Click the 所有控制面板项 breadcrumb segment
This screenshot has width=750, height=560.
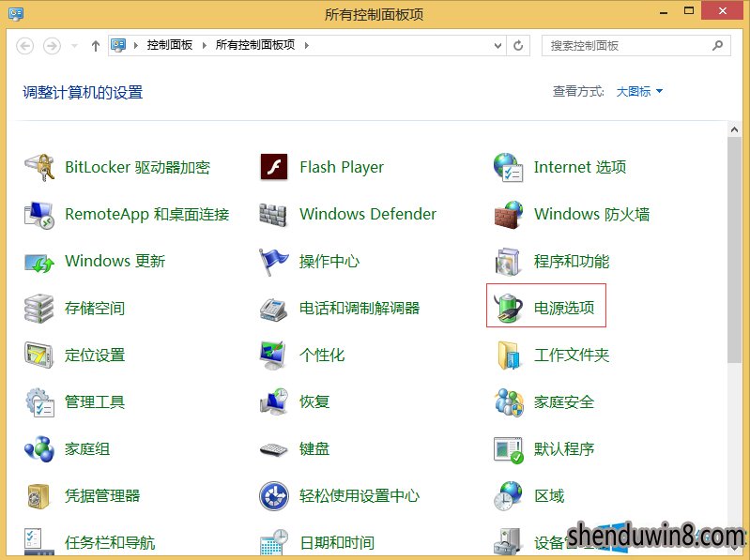point(255,45)
